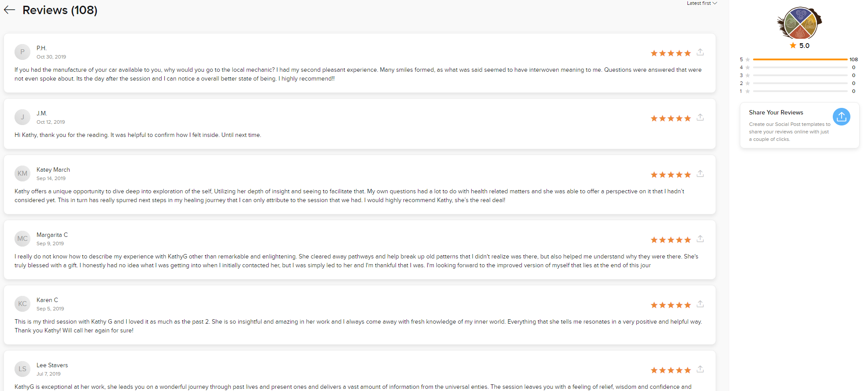The width and height of the screenshot is (868, 391).
Task: Share Katey March's review via share icon
Action: click(700, 173)
